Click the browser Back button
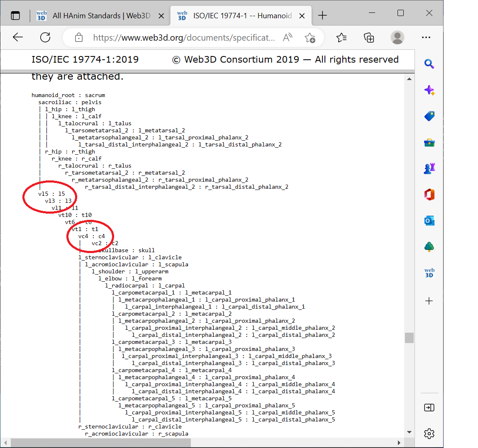The width and height of the screenshot is (478, 448). (x=18, y=38)
